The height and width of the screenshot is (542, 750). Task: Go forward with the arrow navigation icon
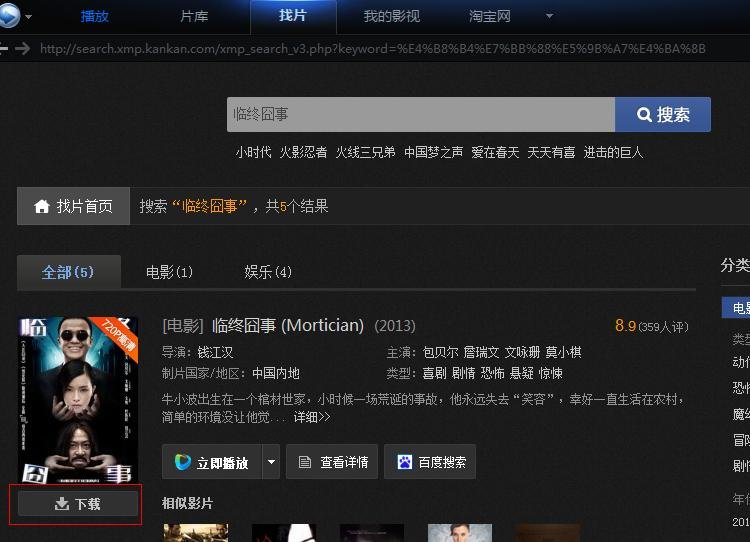22,48
